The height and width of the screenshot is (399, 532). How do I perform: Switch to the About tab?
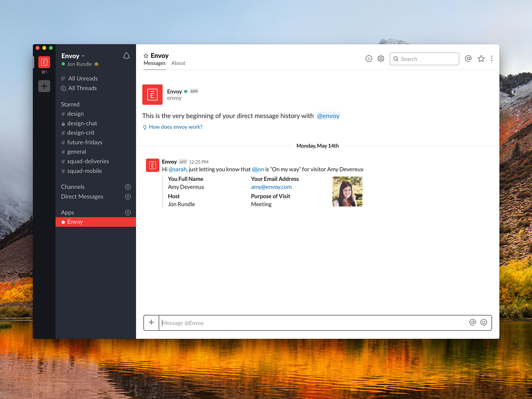point(178,63)
